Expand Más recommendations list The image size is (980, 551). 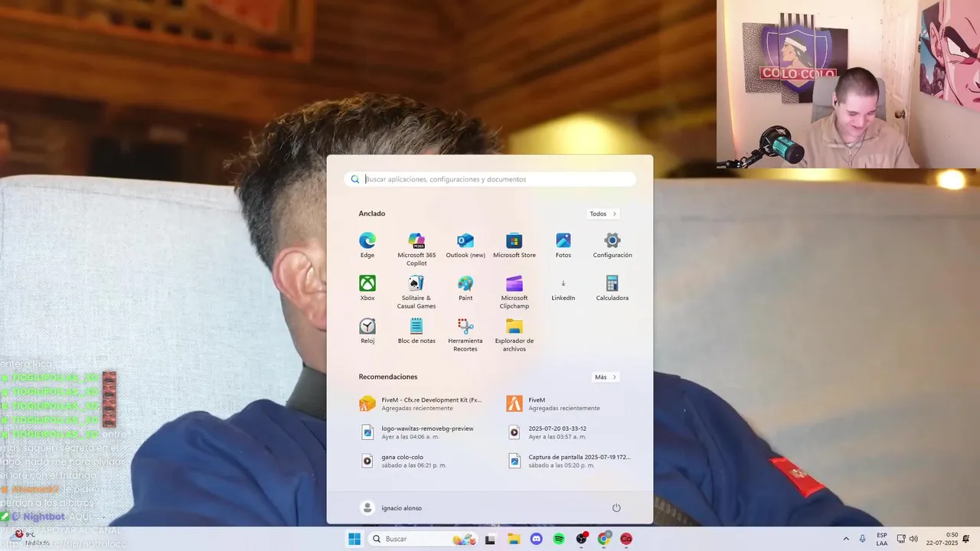click(x=606, y=377)
